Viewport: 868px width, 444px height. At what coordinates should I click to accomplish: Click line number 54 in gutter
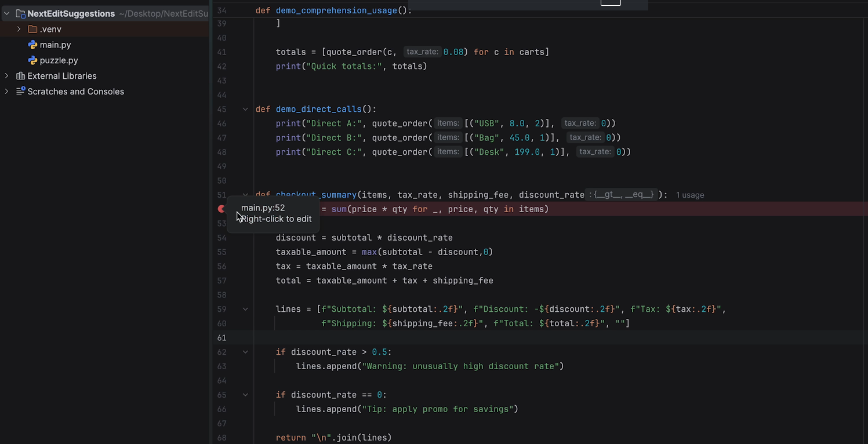(x=221, y=238)
